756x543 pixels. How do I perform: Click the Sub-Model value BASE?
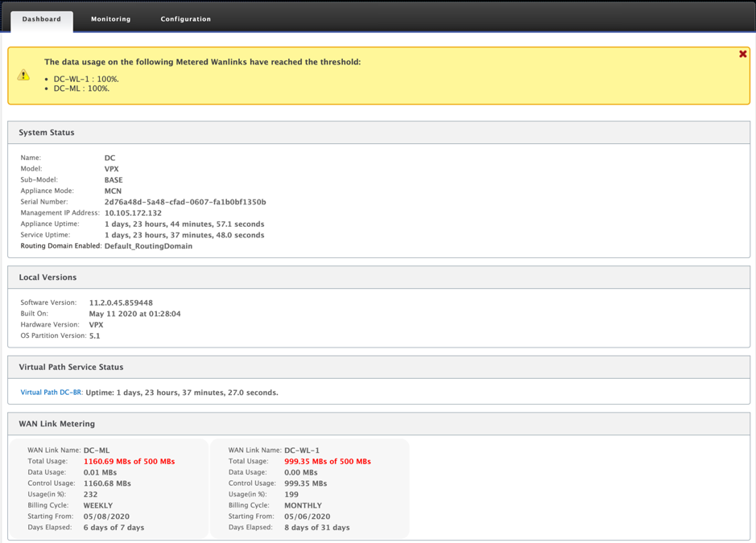[114, 179]
